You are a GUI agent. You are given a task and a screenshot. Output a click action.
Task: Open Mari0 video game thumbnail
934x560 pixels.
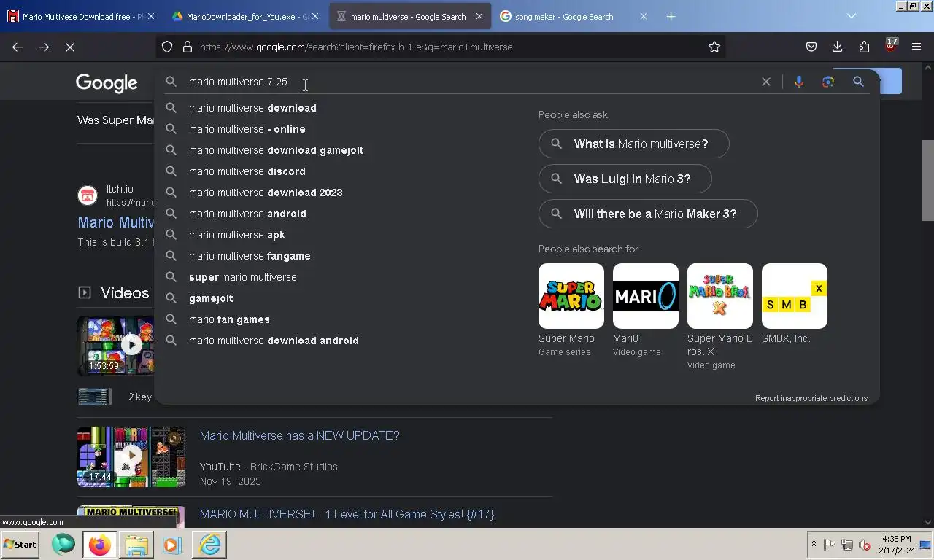(x=646, y=296)
